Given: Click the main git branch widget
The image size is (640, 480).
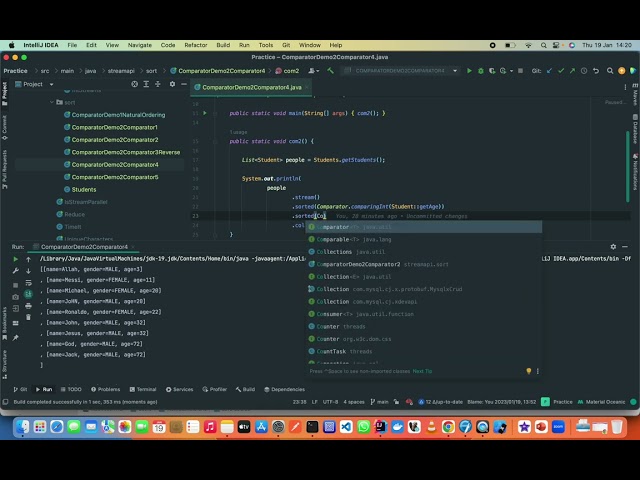Looking at the screenshot, I should click(379, 402).
